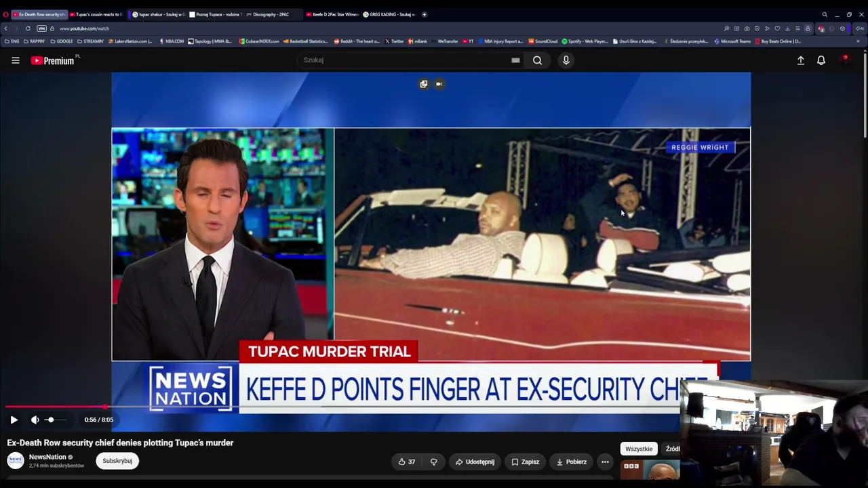Open the tab search magnifier in title bar

coord(825,14)
